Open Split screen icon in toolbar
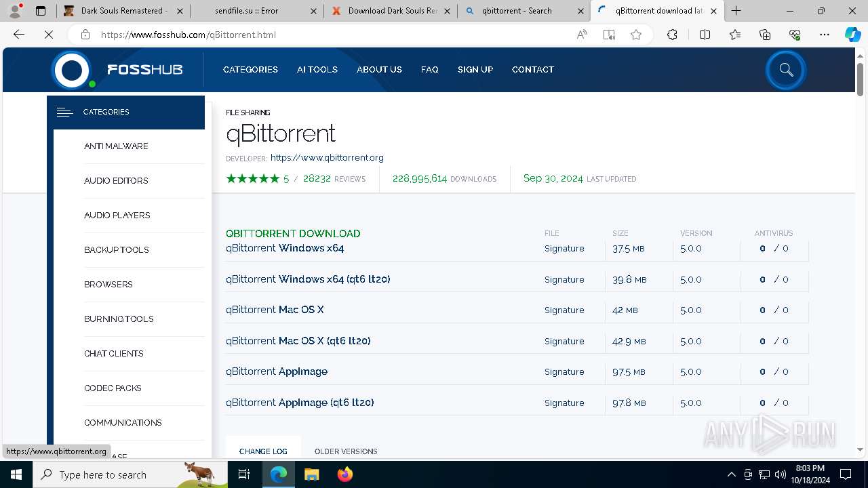 [705, 35]
